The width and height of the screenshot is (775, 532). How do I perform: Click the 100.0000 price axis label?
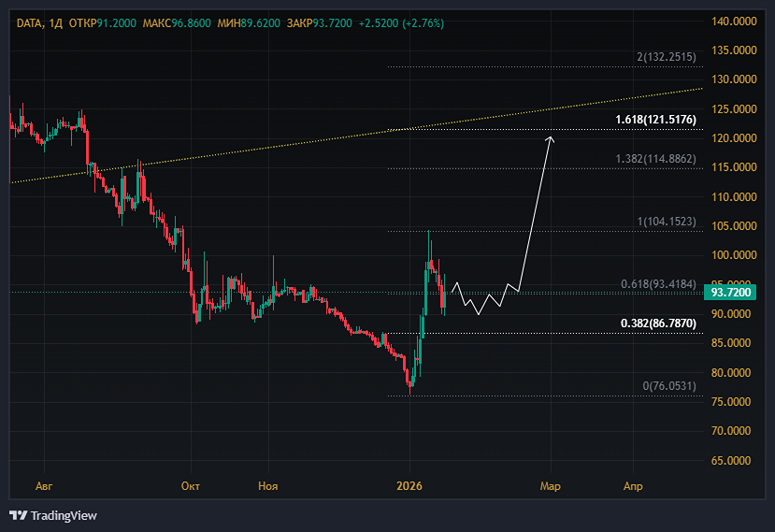point(734,255)
